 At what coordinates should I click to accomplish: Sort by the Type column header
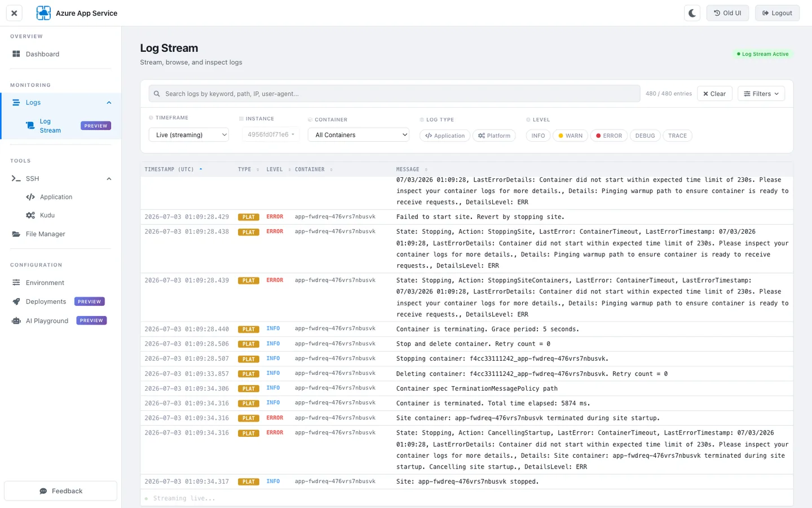[x=248, y=169]
